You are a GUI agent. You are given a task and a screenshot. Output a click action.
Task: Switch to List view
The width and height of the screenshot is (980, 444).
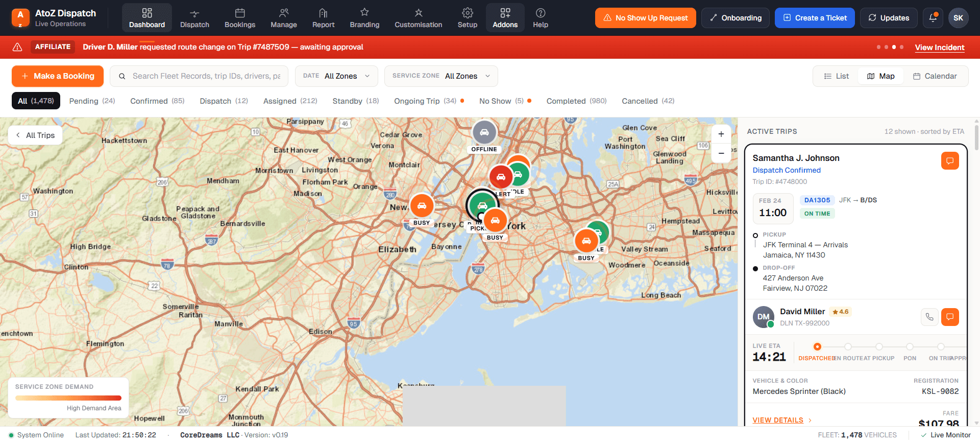click(x=836, y=76)
